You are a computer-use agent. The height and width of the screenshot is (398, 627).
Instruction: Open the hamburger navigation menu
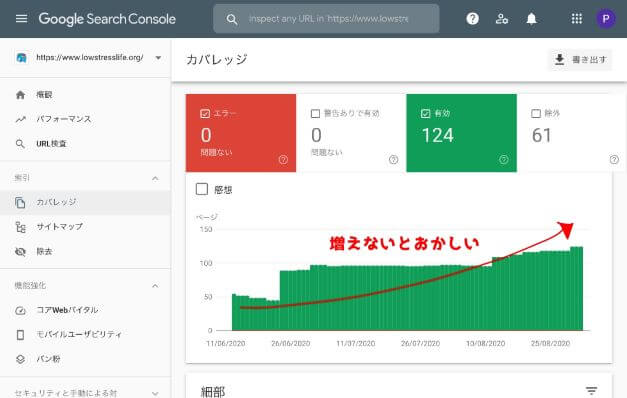pos(21,19)
